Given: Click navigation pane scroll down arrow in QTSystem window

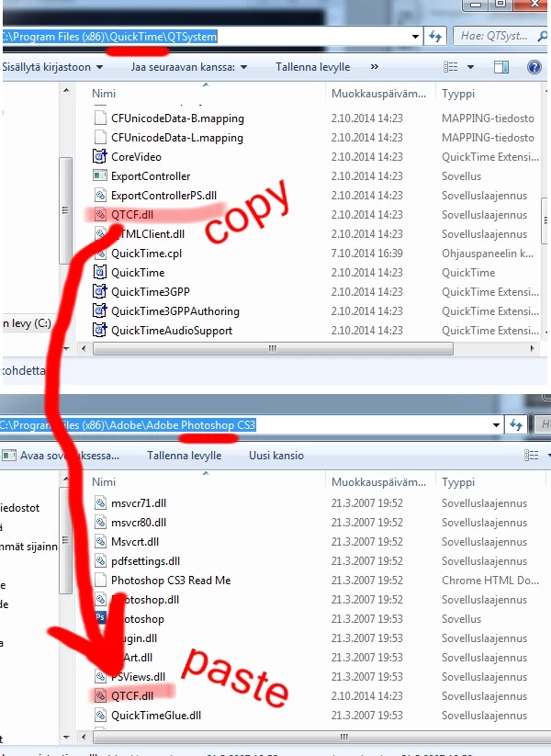Looking at the screenshot, I should click(x=66, y=348).
